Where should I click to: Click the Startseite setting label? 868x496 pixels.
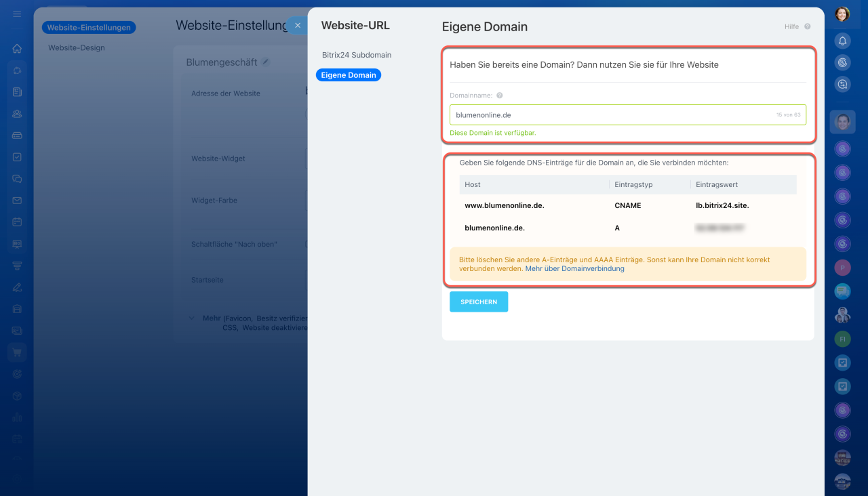208,280
